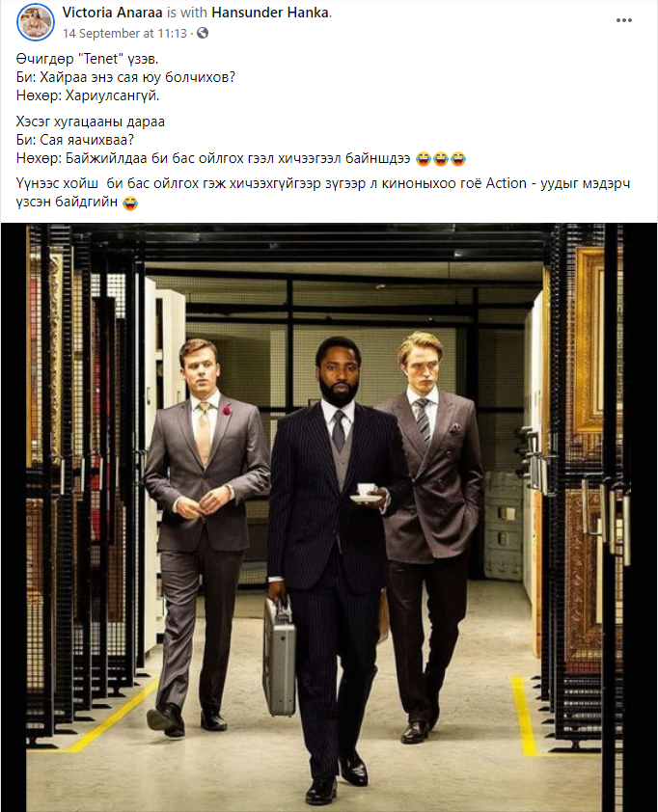Click the word Action in the post text
The height and width of the screenshot is (812, 658).
[507, 183]
